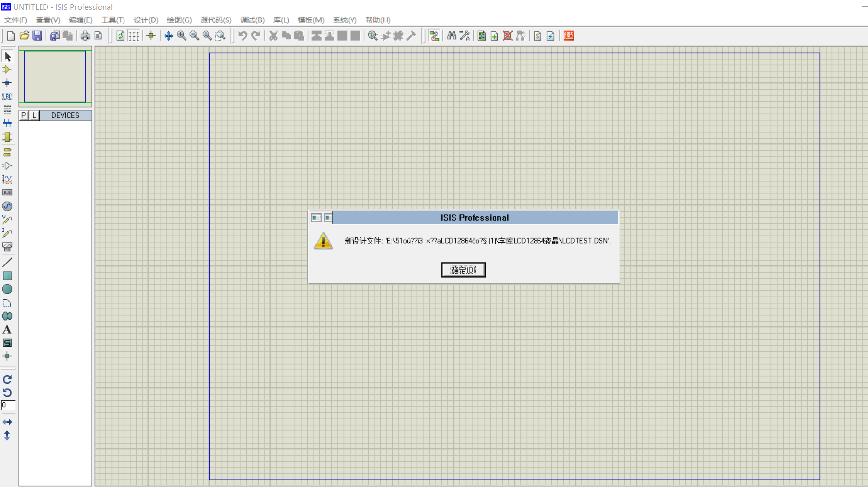
Task: Open the 编辑(E) menu
Action: click(81, 20)
